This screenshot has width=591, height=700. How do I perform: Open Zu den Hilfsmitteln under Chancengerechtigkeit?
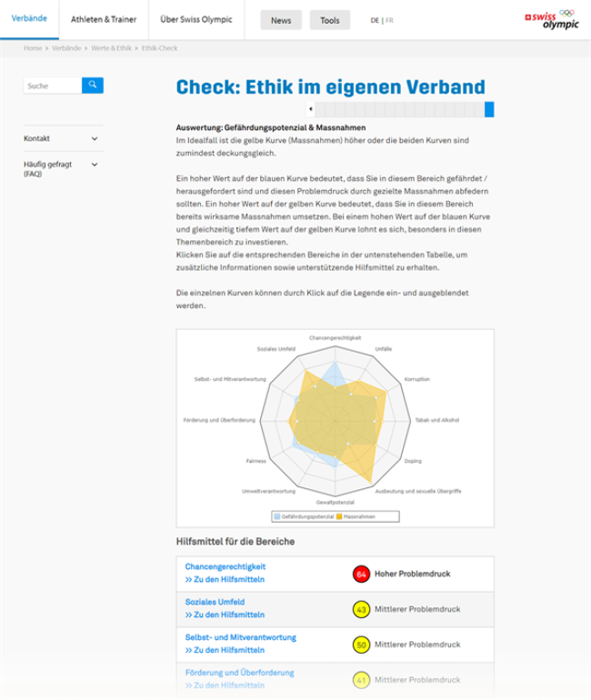tap(225, 579)
